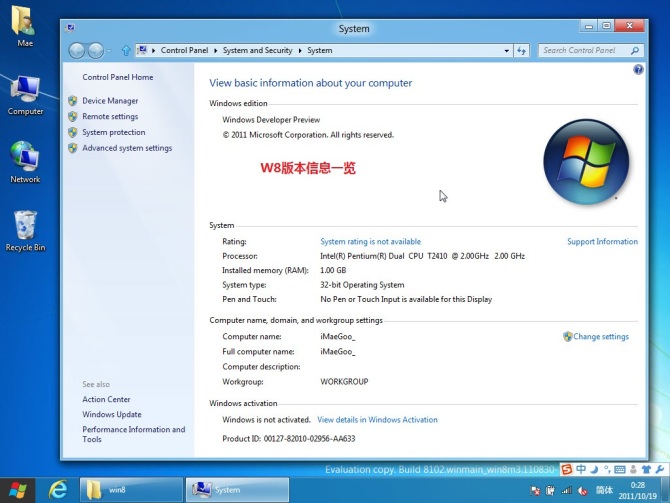The image size is (670, 503).
Task: Click the Forward navigation arrow button
Action: click(x=95, y=51)
